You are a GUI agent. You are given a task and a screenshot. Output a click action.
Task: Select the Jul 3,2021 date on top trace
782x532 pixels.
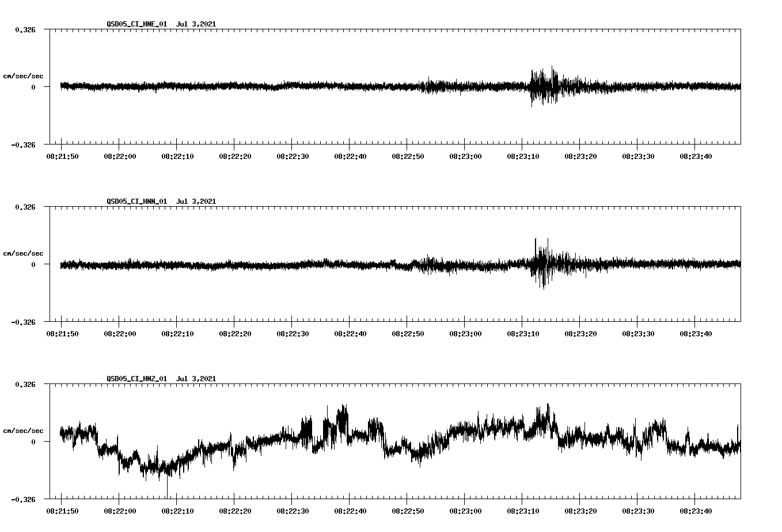click(x=196, y=24)
